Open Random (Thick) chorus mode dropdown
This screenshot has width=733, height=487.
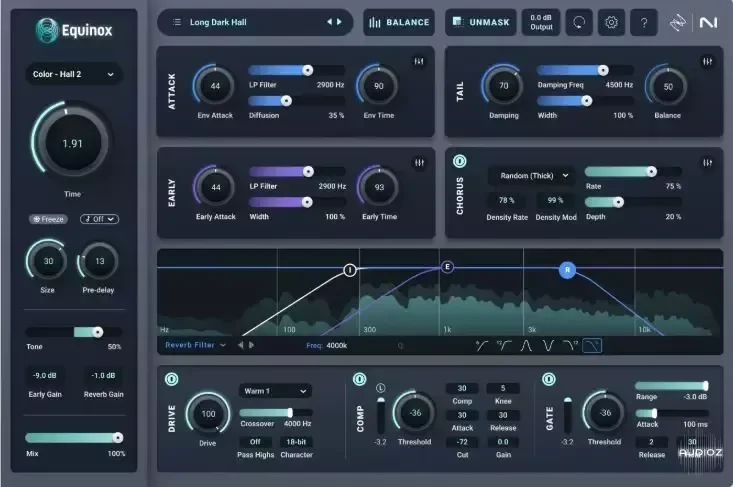[534, 176]
